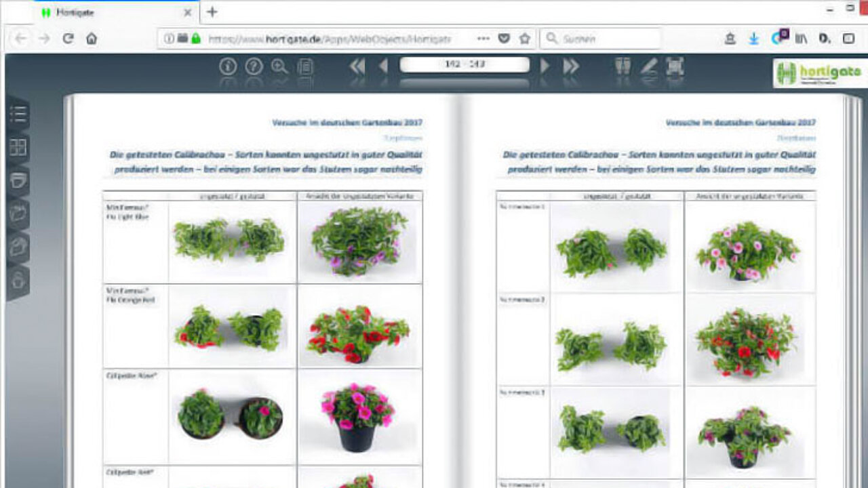Close the Hortigate tab

point(189,12)
